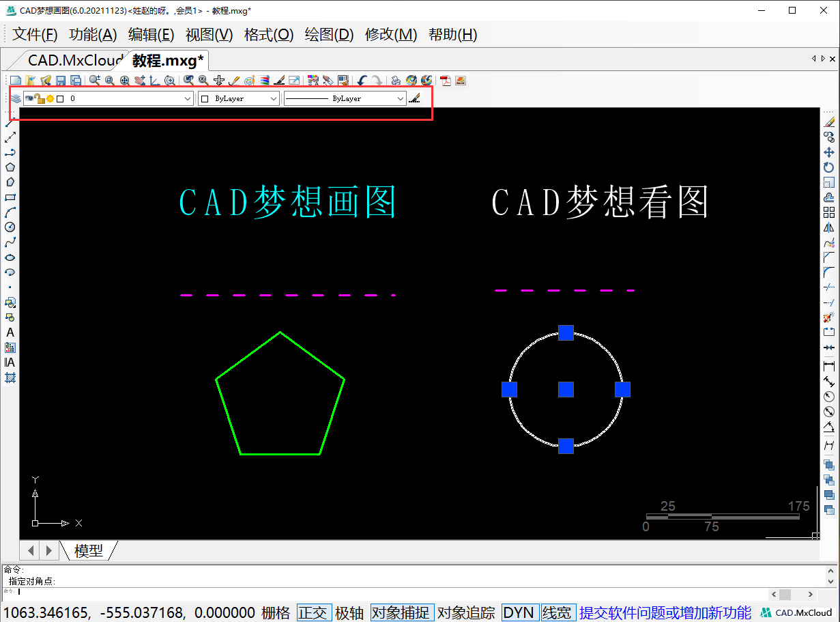Click the print icon

click(396, 81)
